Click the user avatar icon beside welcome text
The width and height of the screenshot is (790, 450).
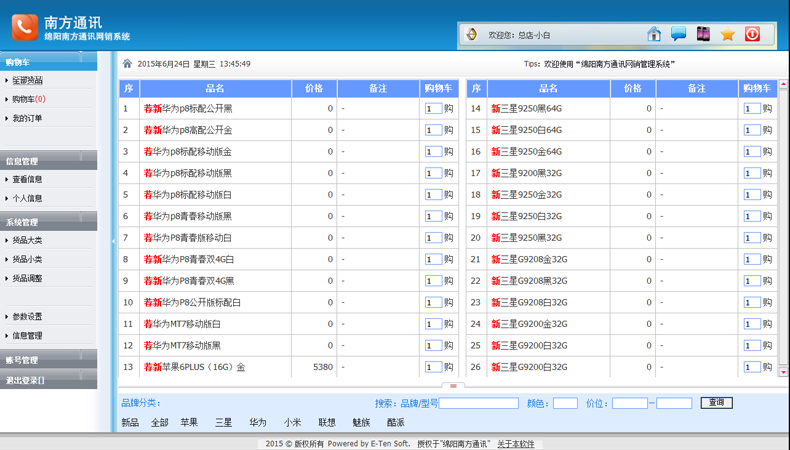[471, 34]
